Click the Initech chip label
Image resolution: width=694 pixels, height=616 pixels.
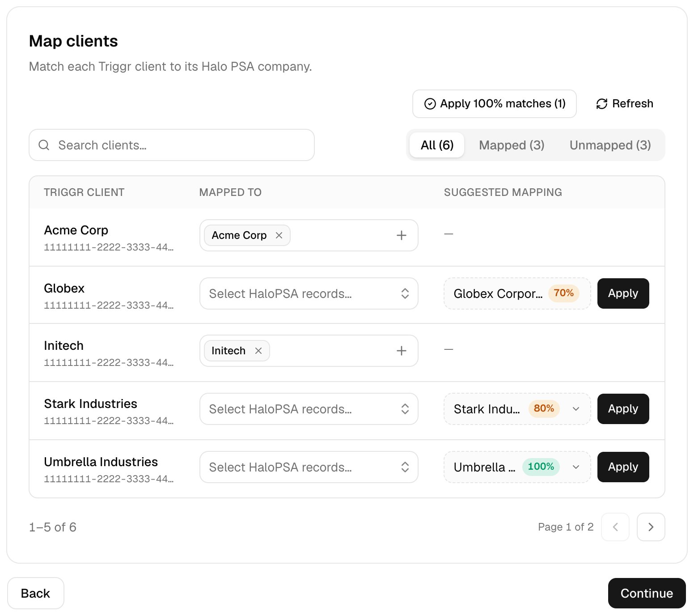pyautogui.click(x=229, y=351)
